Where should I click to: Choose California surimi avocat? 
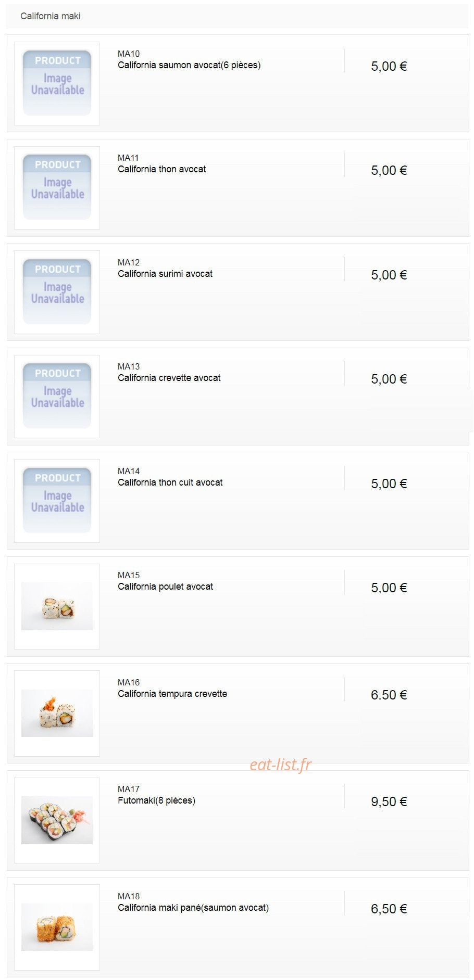[x=165, y=274]
